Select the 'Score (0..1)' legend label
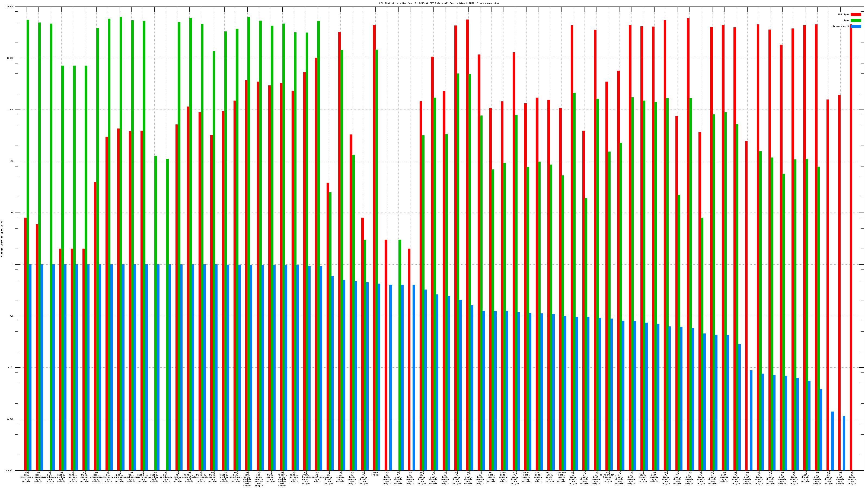This screenshot has width=868, height=488. coord(841,26)
